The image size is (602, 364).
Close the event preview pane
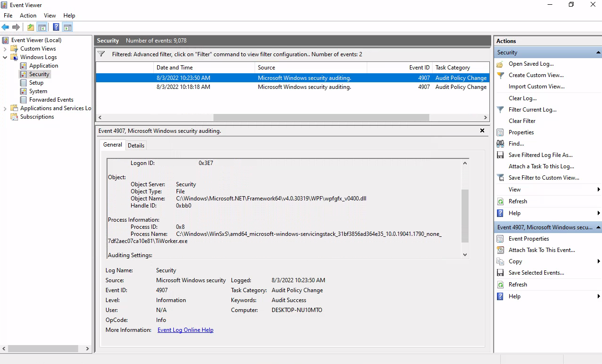click(x=482, y=130)
